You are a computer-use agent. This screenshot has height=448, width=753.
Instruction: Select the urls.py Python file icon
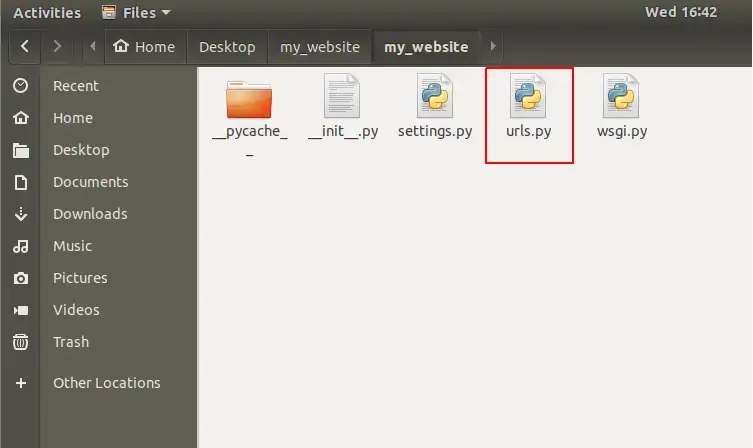[x=528, y=96]
